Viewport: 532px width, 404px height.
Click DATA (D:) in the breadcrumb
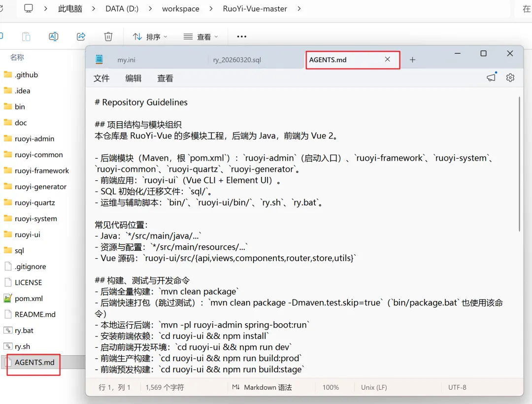coord(122,8)
